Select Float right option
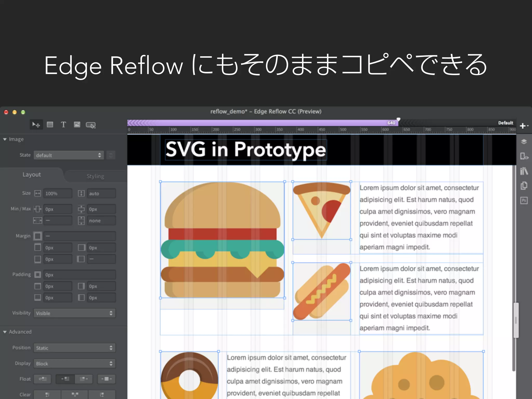 (84, 379)
